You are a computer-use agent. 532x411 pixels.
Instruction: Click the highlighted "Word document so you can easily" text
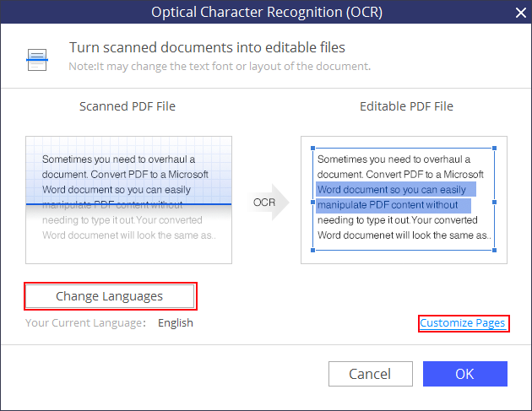[x=392, y=190]
